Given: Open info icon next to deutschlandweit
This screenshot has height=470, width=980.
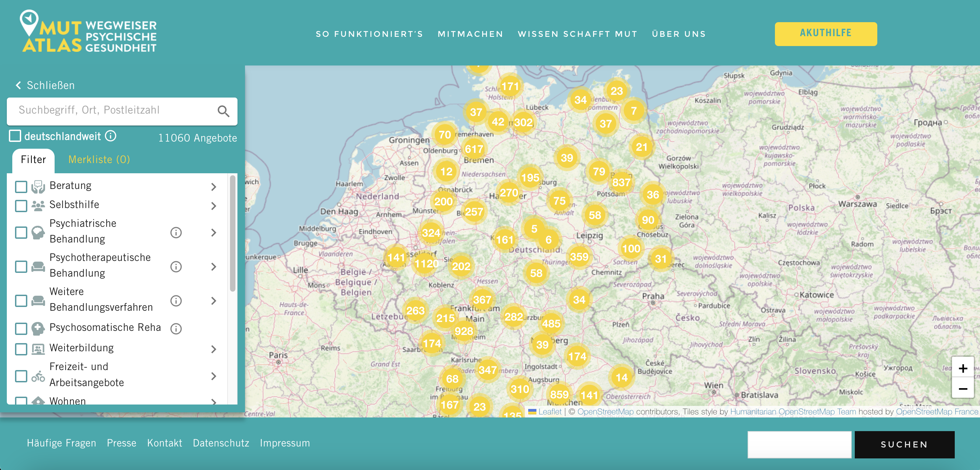Looking at the screenshot, I should click(x=111, y=136).
